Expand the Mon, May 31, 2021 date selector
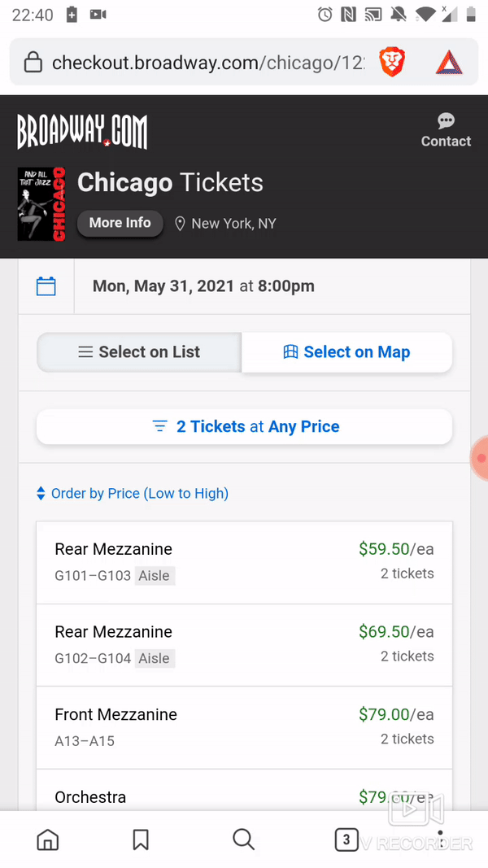The height and width of the screenshot is (868, 488). click(203, 286)
